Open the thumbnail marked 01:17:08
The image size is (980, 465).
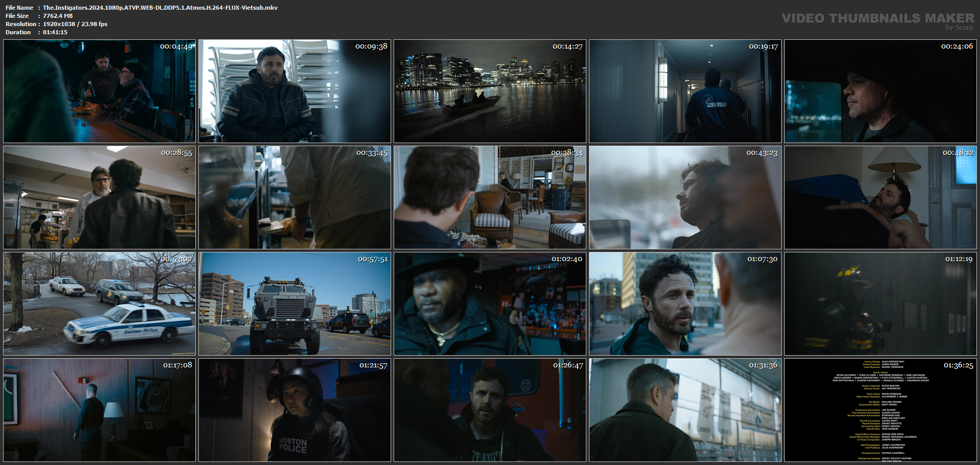pos(100,410)
